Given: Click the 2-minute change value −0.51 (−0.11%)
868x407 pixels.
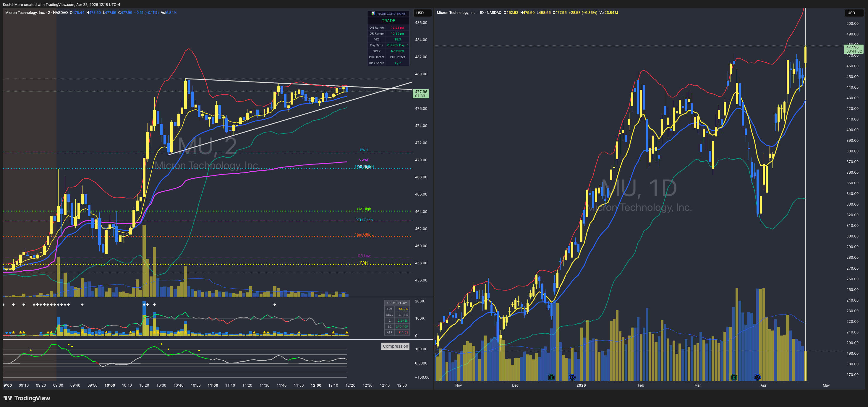Looking at the screenshot, I should [x=146, y=13].
